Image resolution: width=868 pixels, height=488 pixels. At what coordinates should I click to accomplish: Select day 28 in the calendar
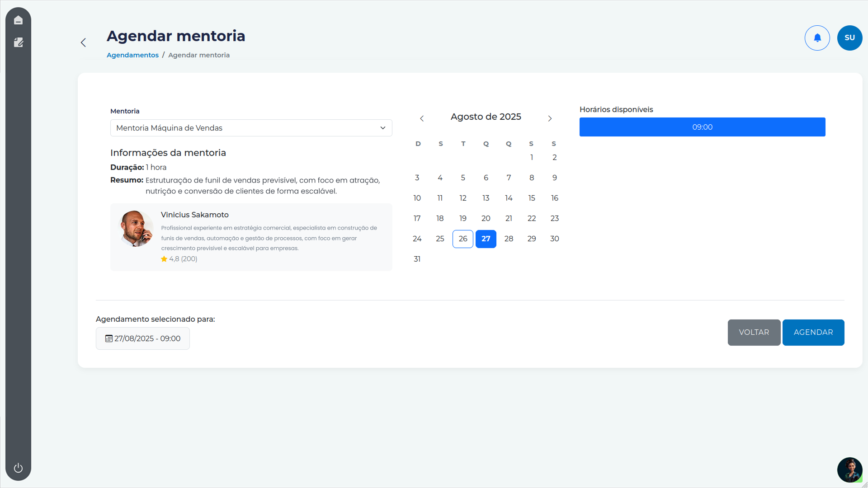click(509, 239)
